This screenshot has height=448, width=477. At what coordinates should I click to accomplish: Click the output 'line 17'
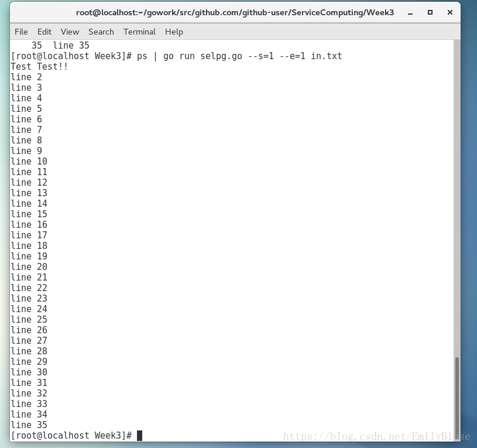pos(29,235)
